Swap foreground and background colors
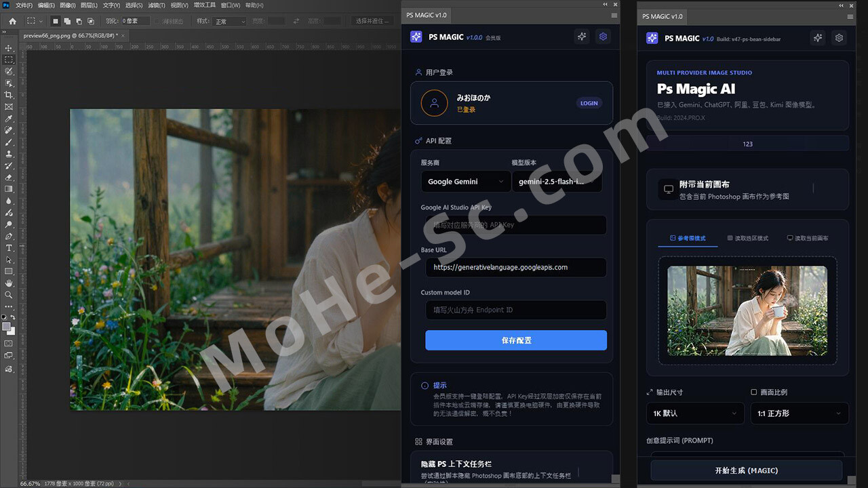 [13, 317]
